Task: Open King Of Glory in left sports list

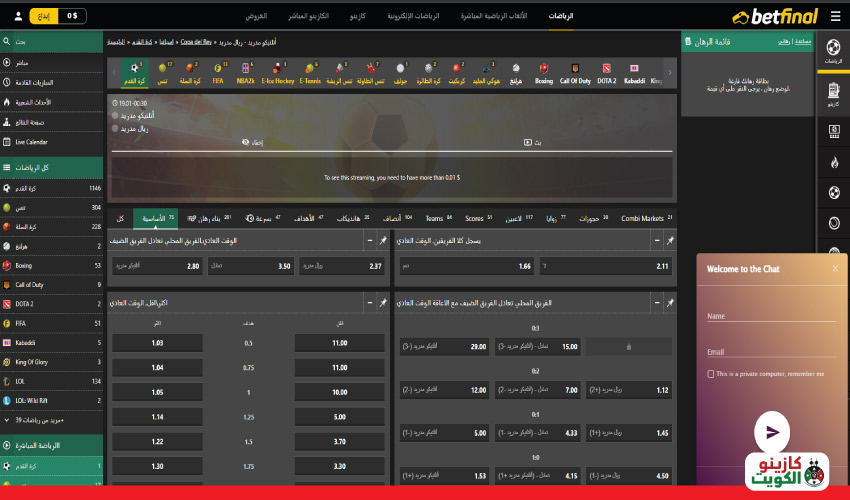Action: point(51,362)
